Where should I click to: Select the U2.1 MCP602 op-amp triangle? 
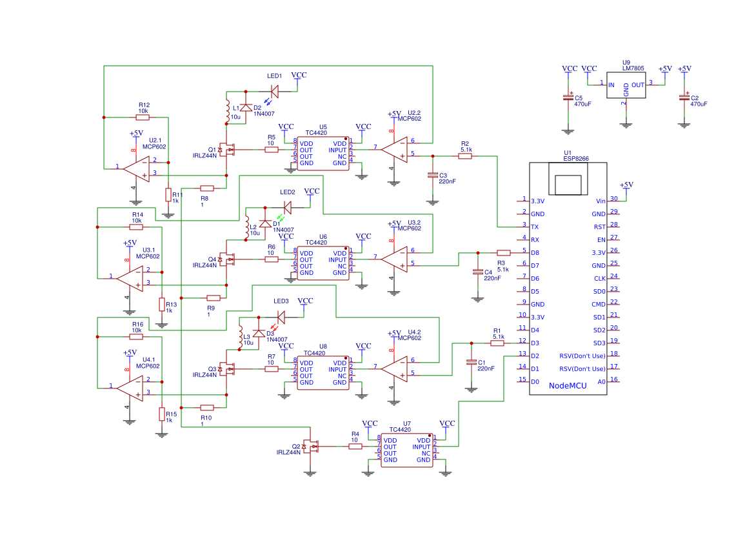[x=137, y=169]
